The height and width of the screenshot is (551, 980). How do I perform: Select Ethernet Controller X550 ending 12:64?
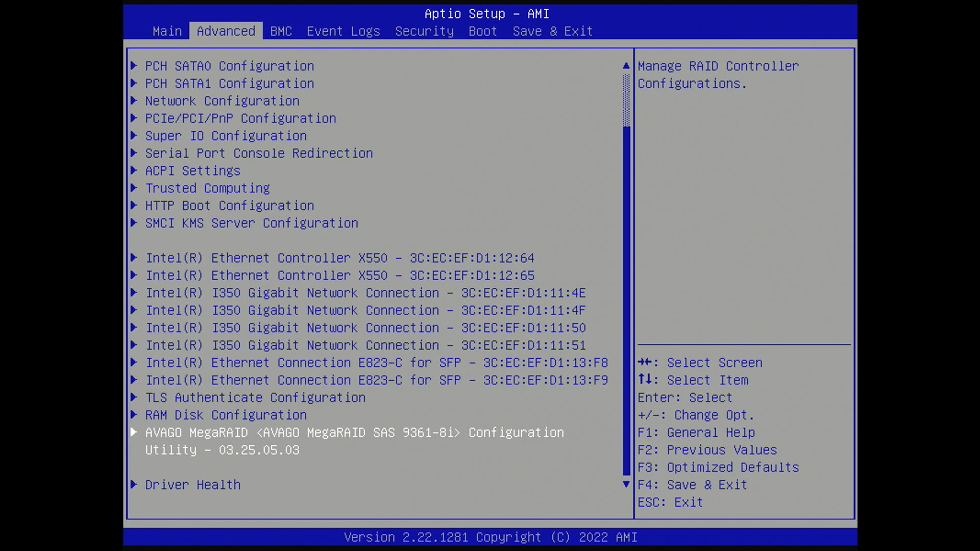(340, 258)
